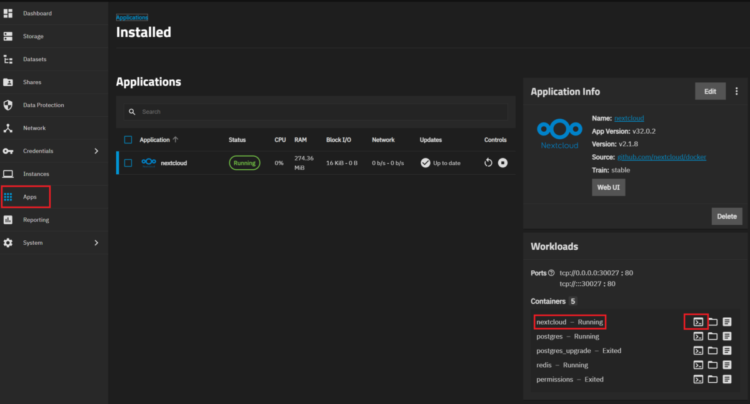750x404 pixels.
Task: Navigate to Data Protection in sidebar
Action: [x=44, y=105]
